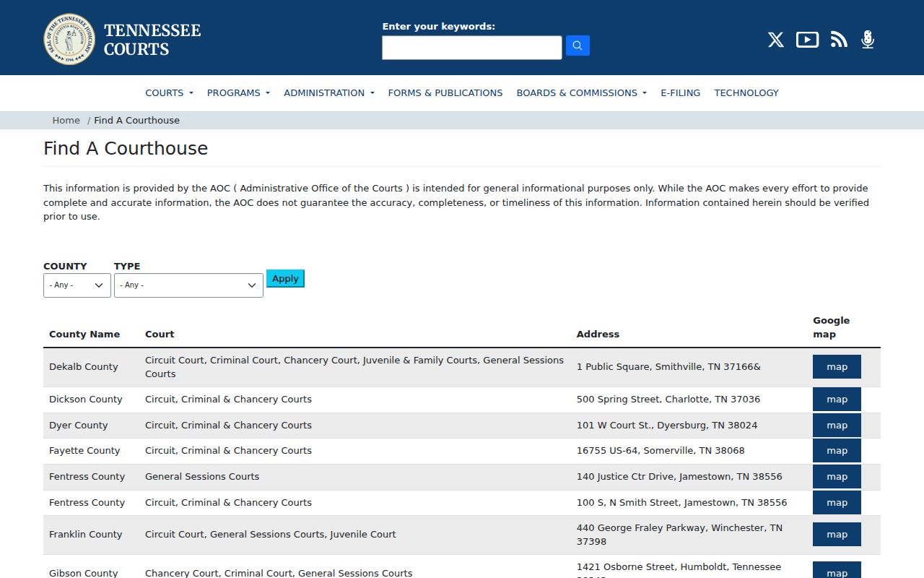Open FORMS & PUBLICATIONS menu item
924x578 pixels.
pyautogui.click(x=445, y=92)
